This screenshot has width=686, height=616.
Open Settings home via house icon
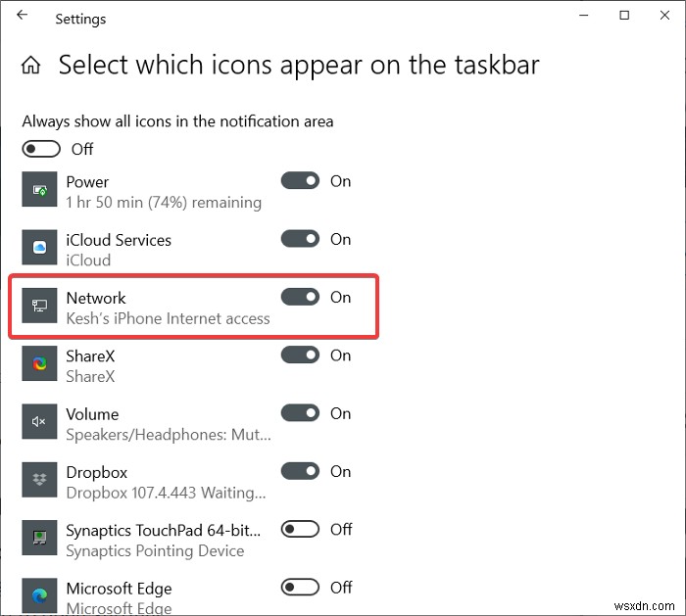click(31, 66)
